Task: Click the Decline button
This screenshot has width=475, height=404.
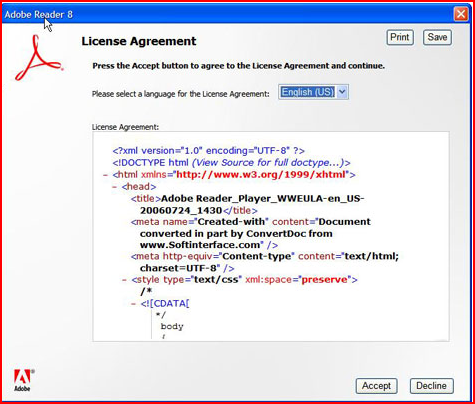Action: click(431, 386)
